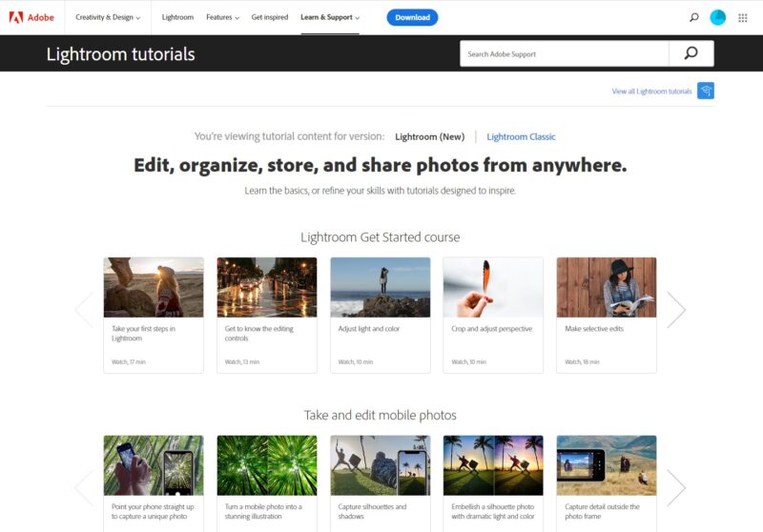Select the Lightroom (New) version tab
This screenshot has height=532, width=763.
point(430,136)
